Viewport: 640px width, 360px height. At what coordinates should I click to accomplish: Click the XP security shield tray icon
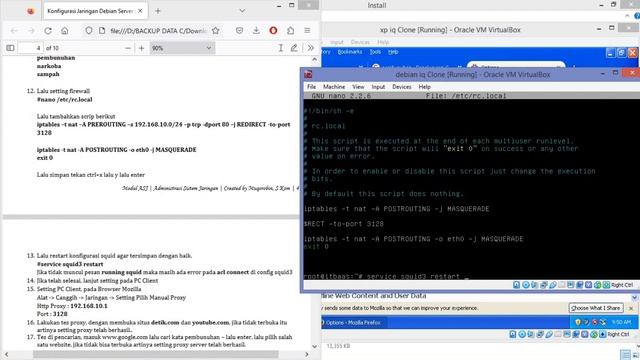click(x=577, y=322)
